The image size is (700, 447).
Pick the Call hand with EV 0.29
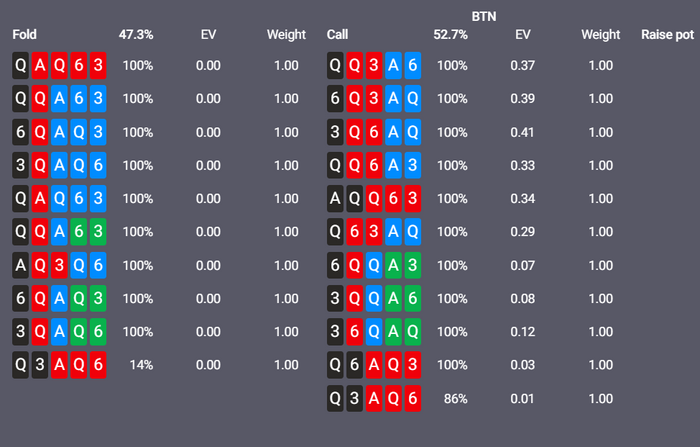(x=374, y=232)
